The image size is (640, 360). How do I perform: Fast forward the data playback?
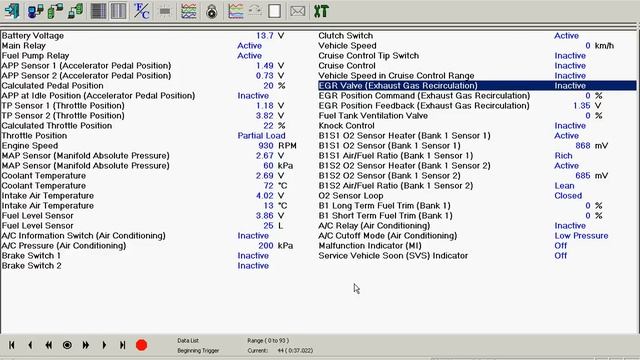tap(86, 345)
